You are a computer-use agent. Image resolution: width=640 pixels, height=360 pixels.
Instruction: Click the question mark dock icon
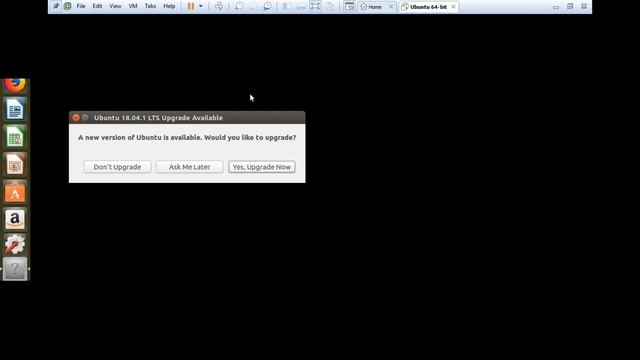[x=15, y=269]
